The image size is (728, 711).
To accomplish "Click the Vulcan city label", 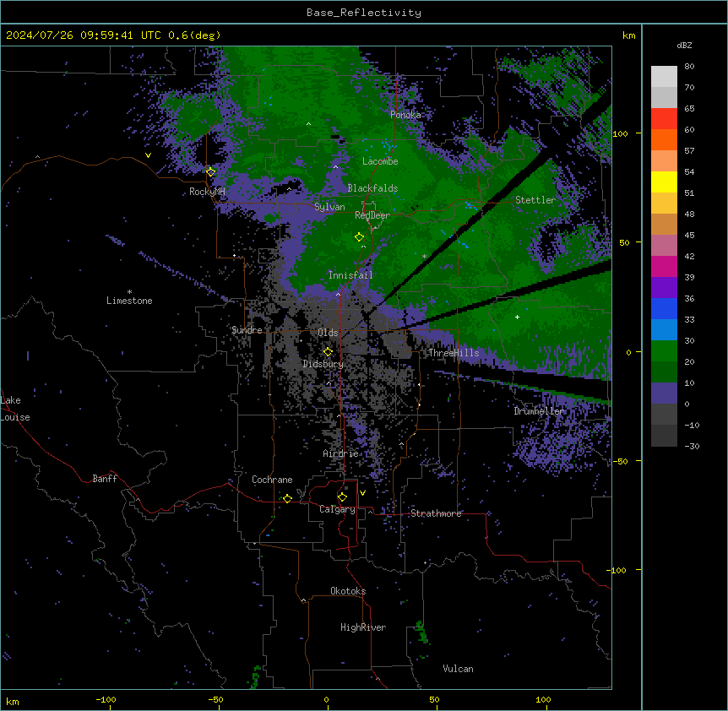I will click(x=459, y=669).
